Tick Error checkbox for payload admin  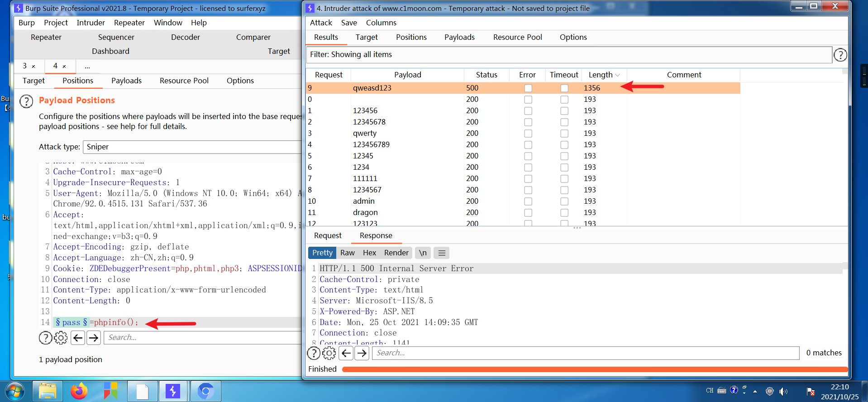[528, 201]
